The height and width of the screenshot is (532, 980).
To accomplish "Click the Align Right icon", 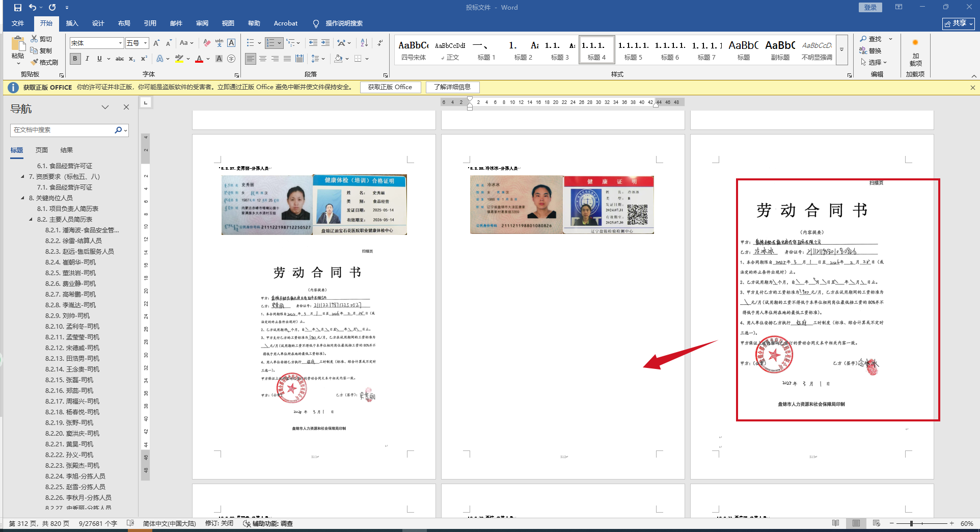I will tap(275, 59).
